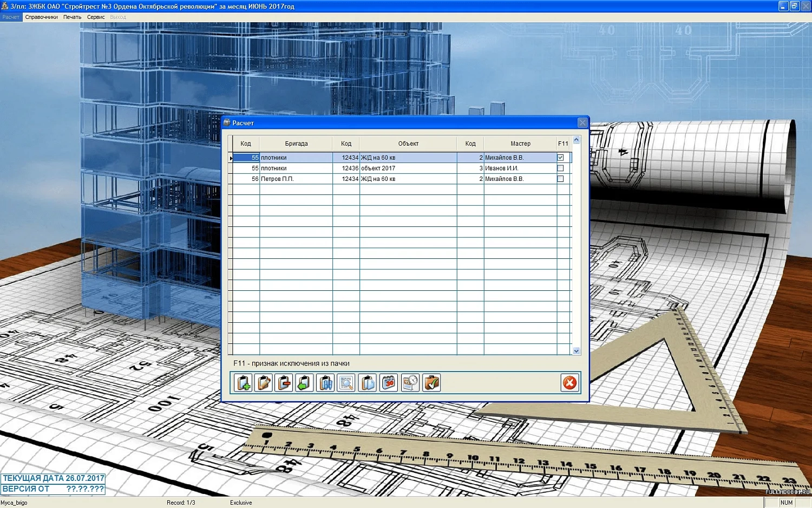The width and height of the screenshot is (812, 508).
Task: Restore down the main application window
Action: coord(795,6)
